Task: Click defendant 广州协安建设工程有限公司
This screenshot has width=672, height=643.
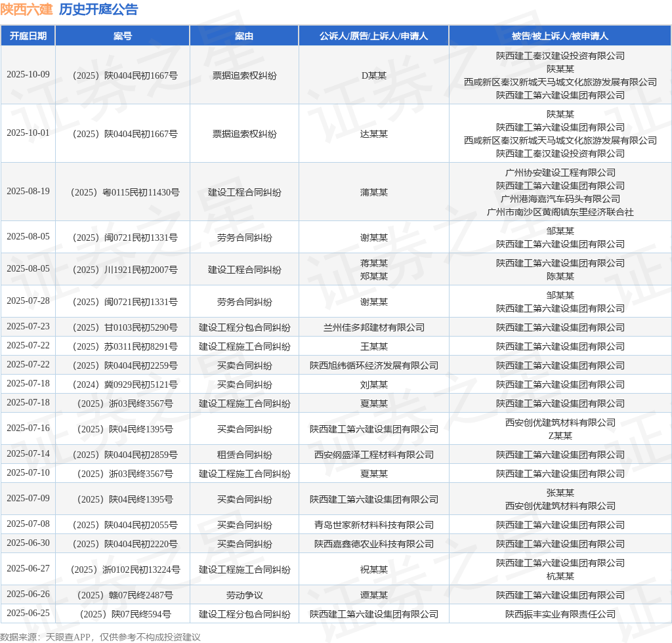Action: (x=560, y=173)
